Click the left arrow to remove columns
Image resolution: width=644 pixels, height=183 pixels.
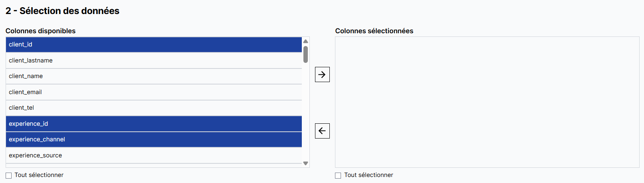pos(322,131)
